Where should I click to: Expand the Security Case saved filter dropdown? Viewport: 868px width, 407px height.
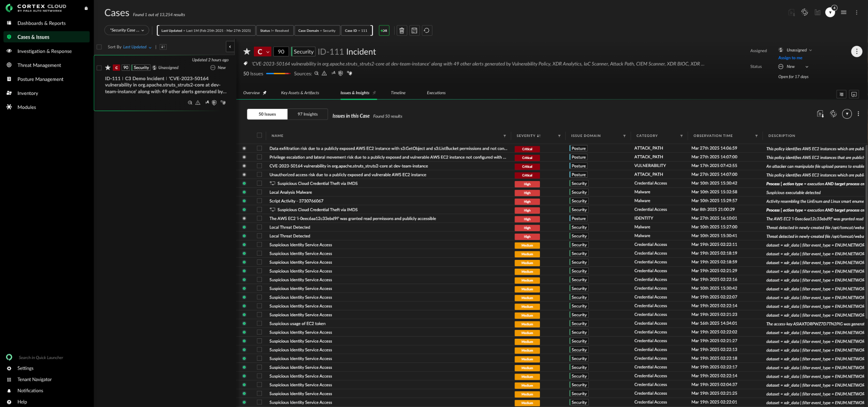127,30
